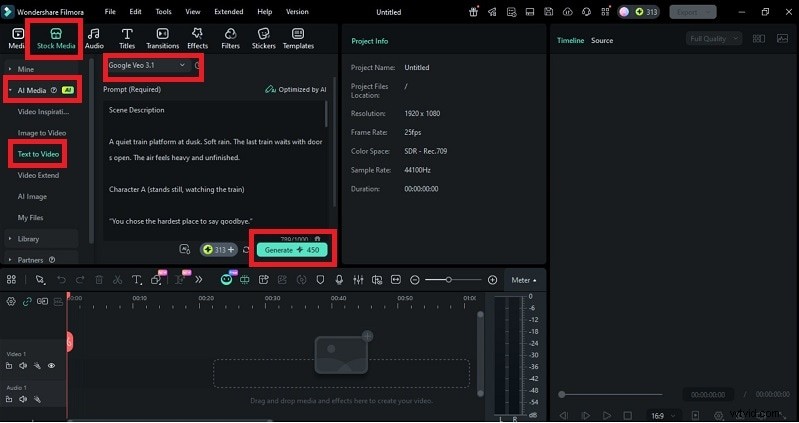Screen dimensions: 799x423
Task: Open the Audio tab
Action: pyautogui.click(x=94, y=39)
